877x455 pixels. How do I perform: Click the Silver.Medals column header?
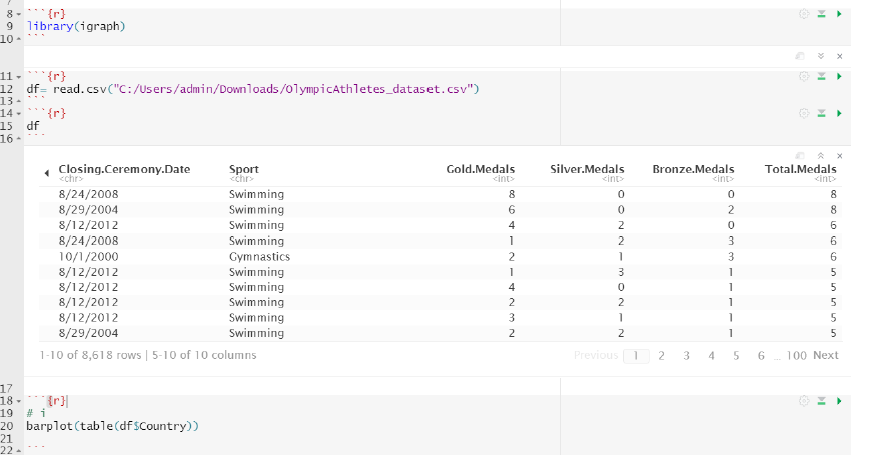(587, 169)
